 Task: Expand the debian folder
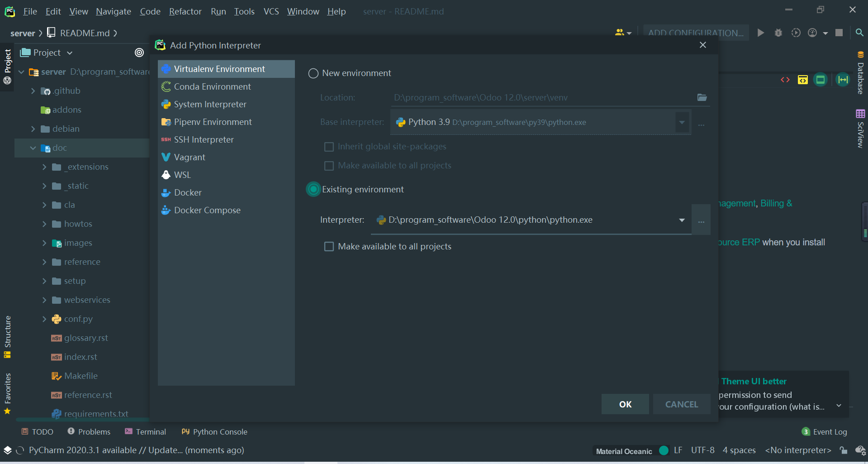[33, 129]
